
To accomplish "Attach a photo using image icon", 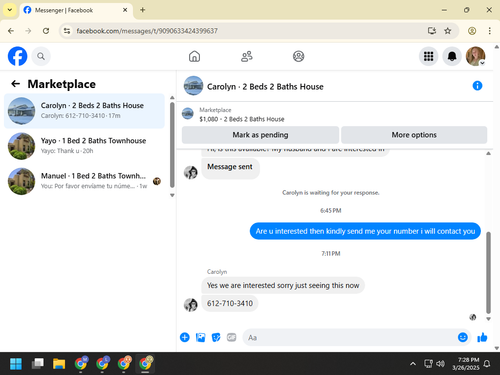I will tap(200, 337).
